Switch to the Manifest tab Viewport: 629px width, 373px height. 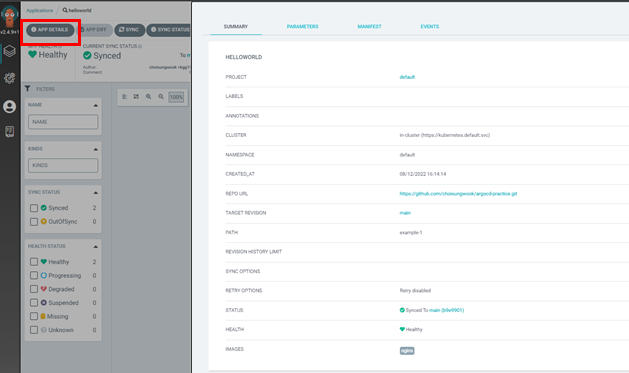point(369,26)
